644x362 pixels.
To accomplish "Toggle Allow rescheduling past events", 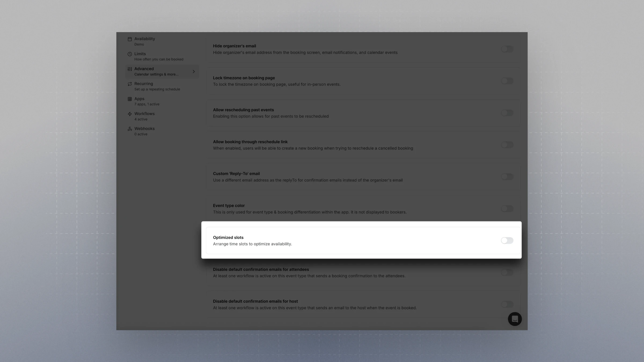I will [507, 113].
